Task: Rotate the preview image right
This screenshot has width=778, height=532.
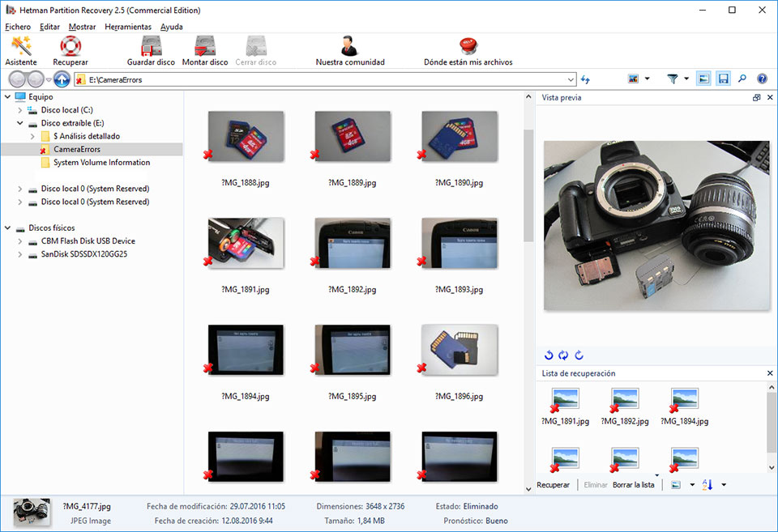Action: [580, 355]
